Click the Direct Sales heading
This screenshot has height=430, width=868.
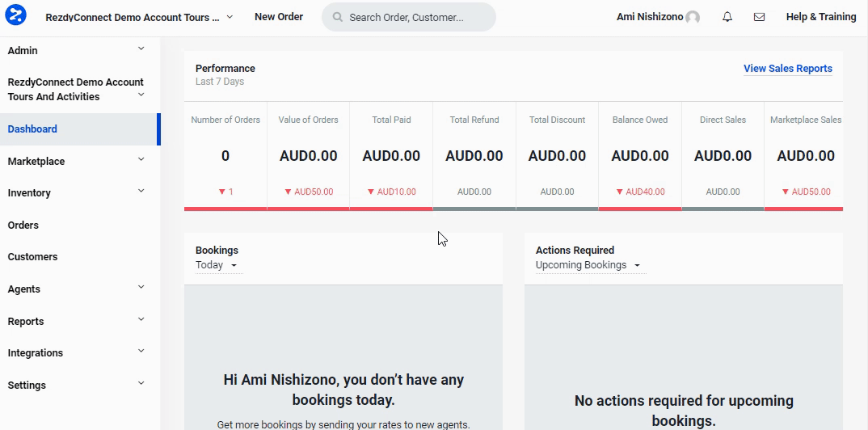pyautogui.click(x=723, y=120)
